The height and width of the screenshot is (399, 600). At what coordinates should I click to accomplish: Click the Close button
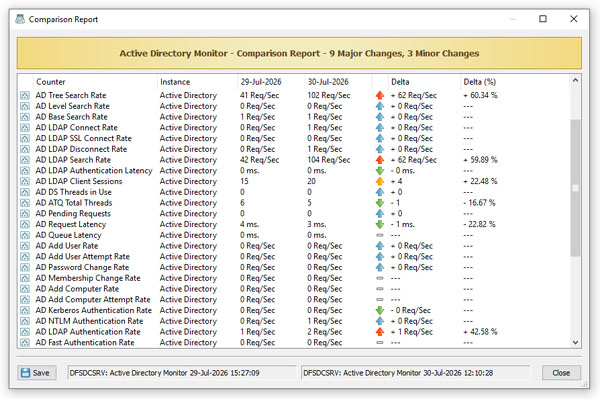(x=561, y=373)
